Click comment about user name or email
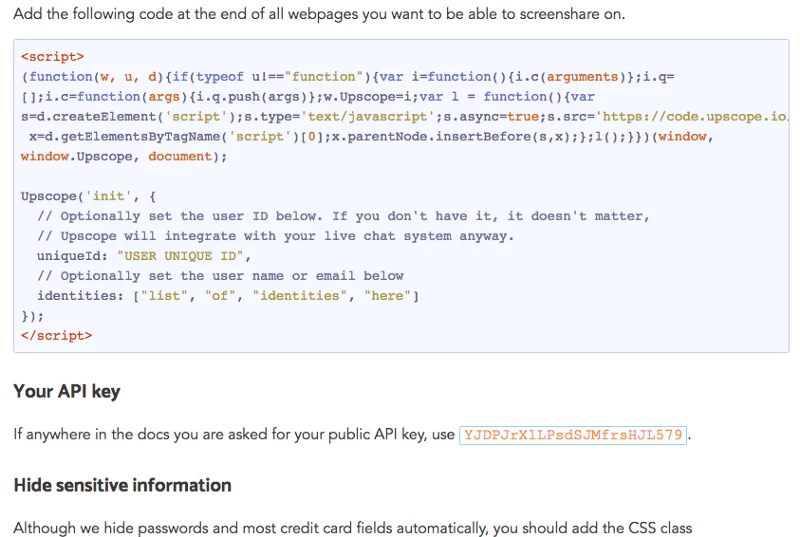The height and width of the screenshot is (537, 800). (220, 276)
